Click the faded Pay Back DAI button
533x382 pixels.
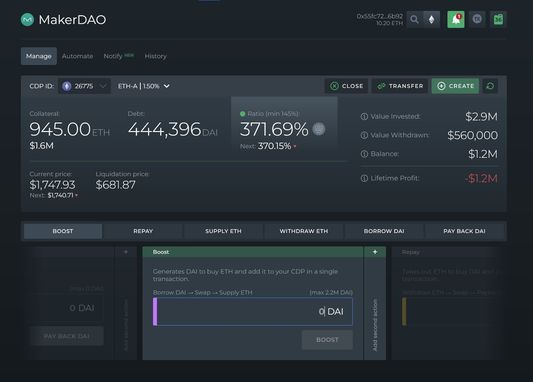coord(67,336)
